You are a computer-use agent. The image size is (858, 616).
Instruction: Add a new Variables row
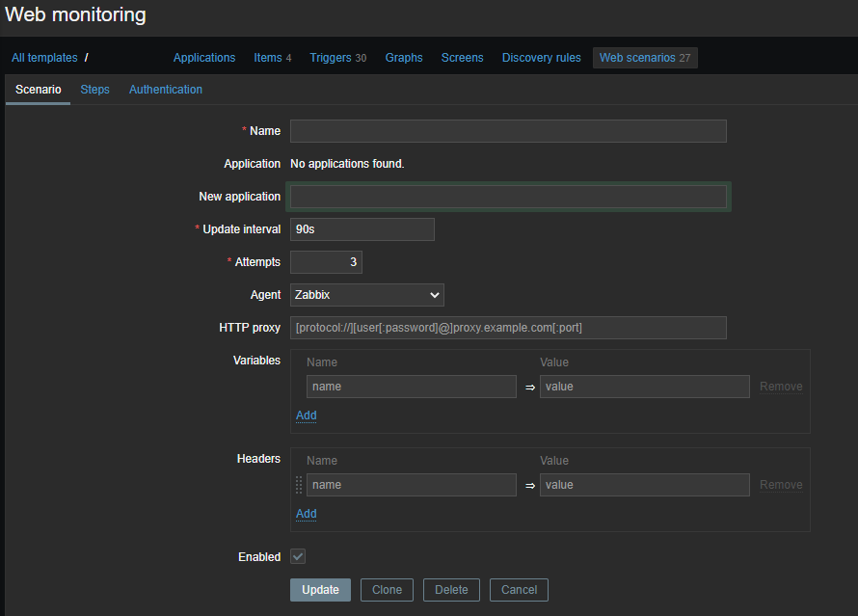click(306, 415)
